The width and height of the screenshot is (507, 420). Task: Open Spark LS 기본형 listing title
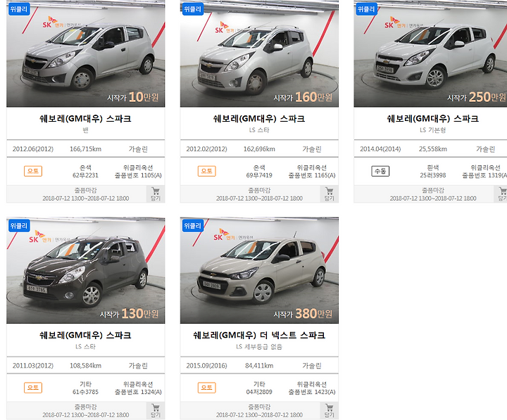point(432,119)
